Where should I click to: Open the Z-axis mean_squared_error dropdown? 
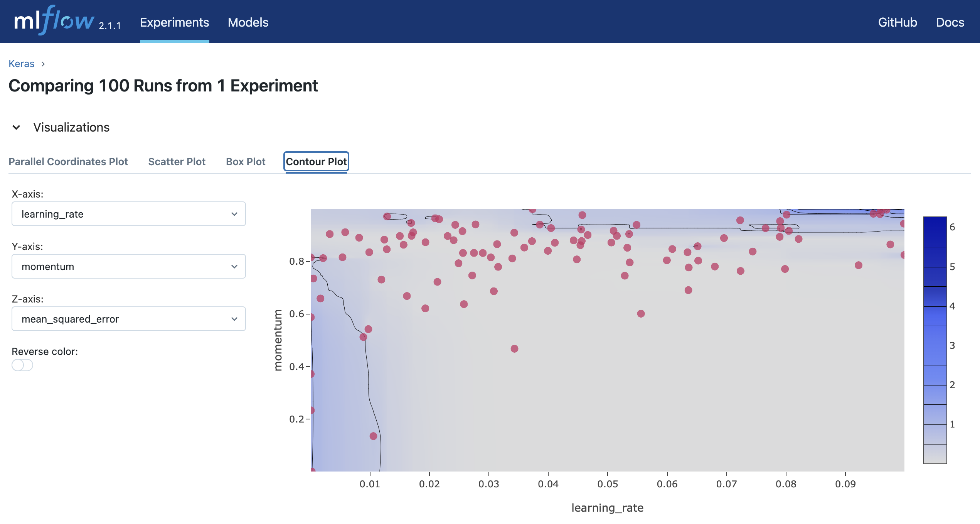click(x=129, y=319)
